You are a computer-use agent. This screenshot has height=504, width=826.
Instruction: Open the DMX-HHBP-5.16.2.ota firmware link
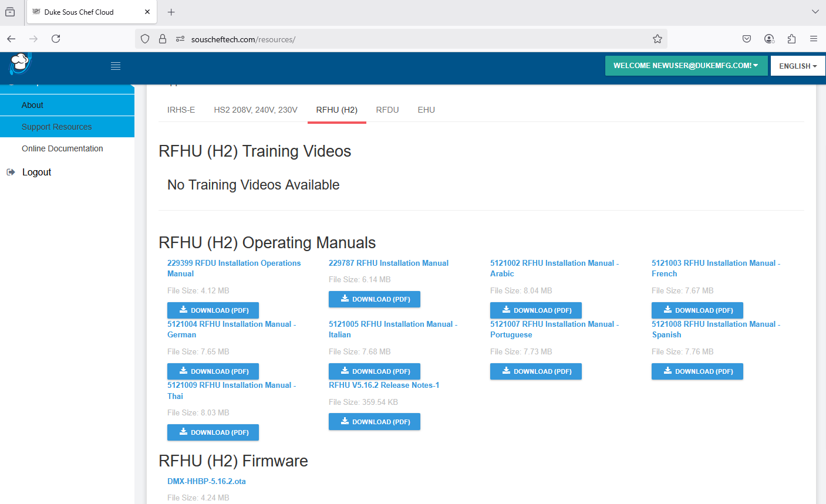(207, 481)
